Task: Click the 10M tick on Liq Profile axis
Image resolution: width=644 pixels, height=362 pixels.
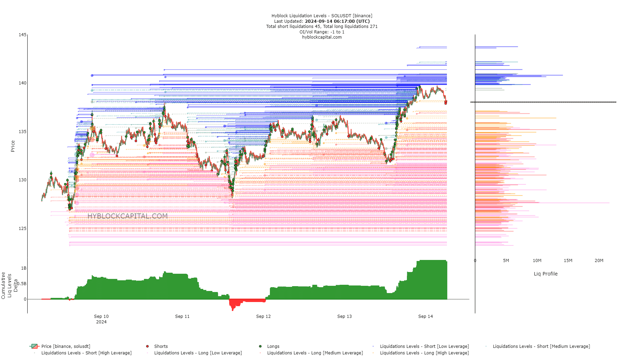Action: 537,261
